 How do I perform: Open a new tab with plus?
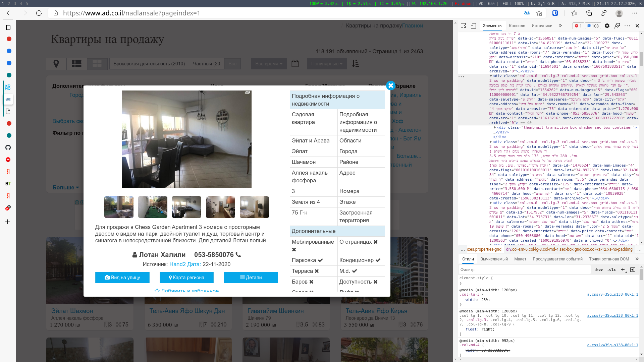point(8,222)
